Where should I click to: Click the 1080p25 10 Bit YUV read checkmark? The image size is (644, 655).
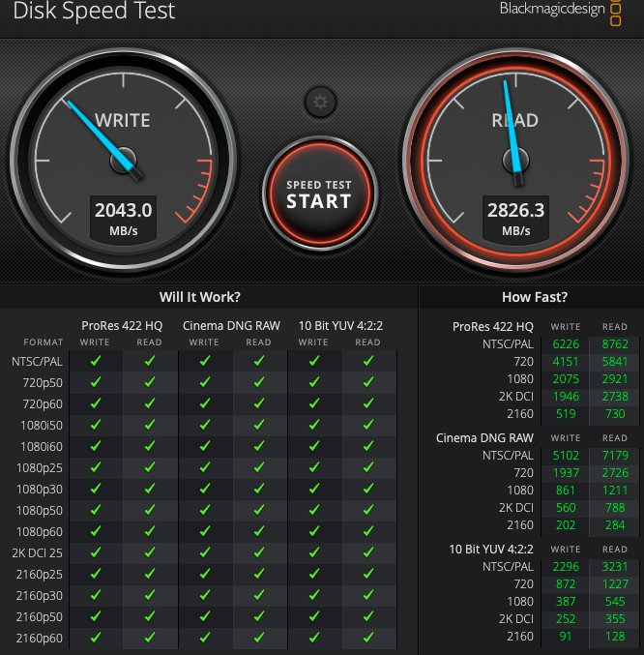pos(368,467)
